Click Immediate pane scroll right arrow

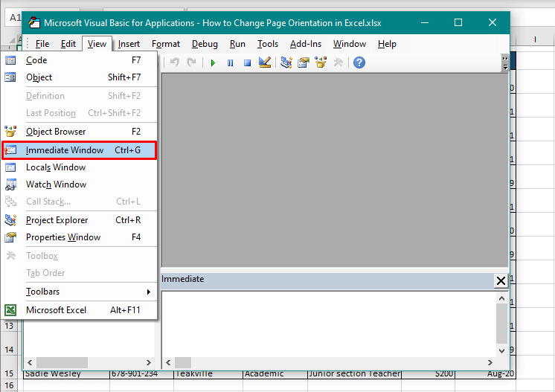(x=490, y=363)
